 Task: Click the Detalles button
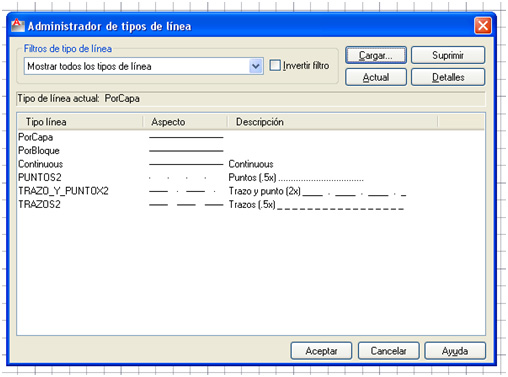448,77
